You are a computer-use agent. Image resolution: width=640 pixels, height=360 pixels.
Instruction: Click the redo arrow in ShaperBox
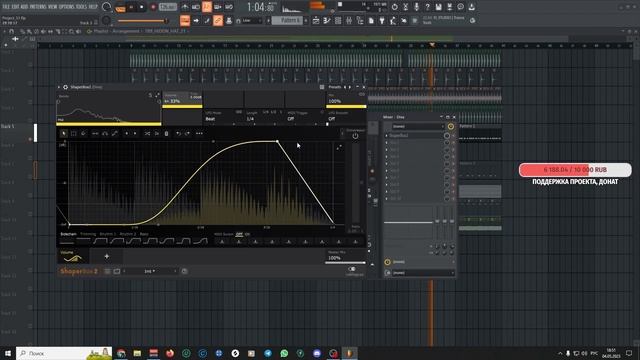tap(188, 133)
